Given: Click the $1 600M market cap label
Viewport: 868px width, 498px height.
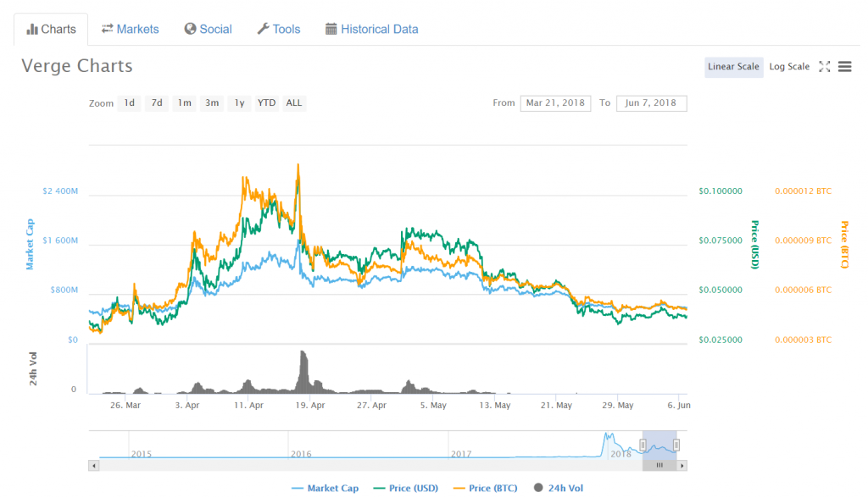Looking at the screenshot, I should [x=60, y=241].
